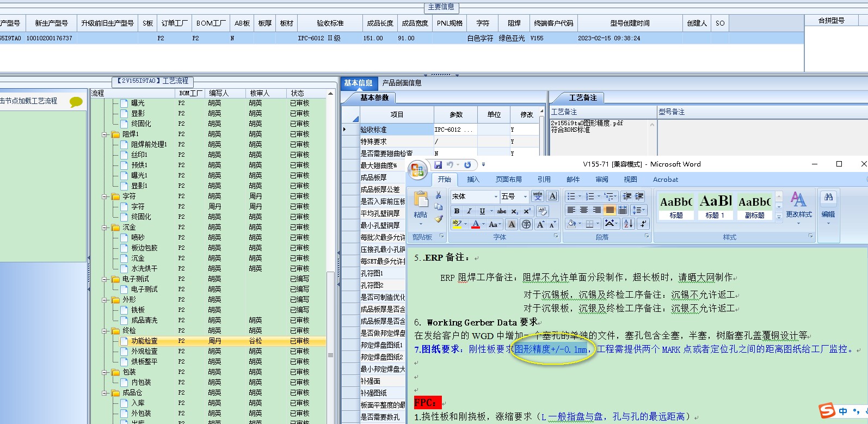Select the Format Painter brush
The image size is (868, 424).
pyautogui.click(x=439, y=219)
